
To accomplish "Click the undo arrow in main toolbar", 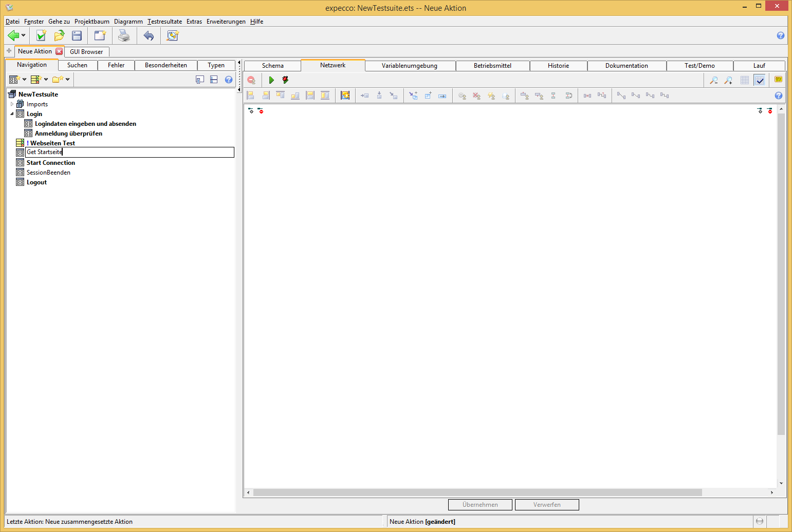I will coord(149,35).
